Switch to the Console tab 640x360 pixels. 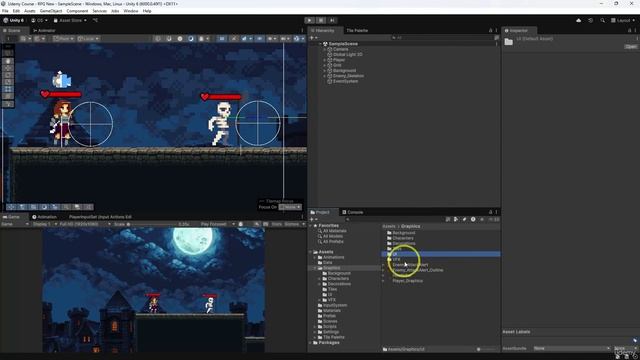tap(353, 212)
